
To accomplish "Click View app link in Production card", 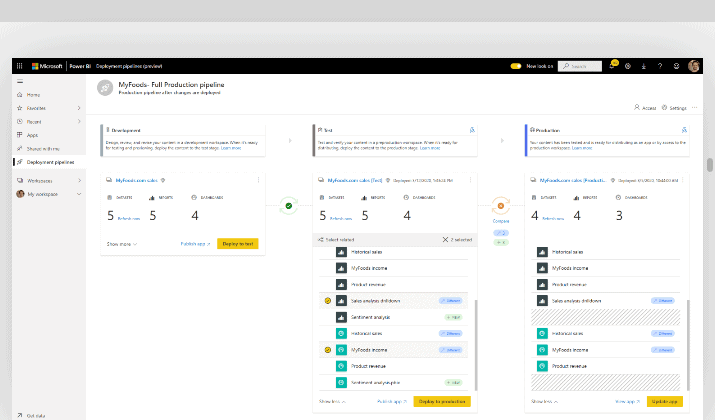I will pyautogui.click(x=627, y=402).
